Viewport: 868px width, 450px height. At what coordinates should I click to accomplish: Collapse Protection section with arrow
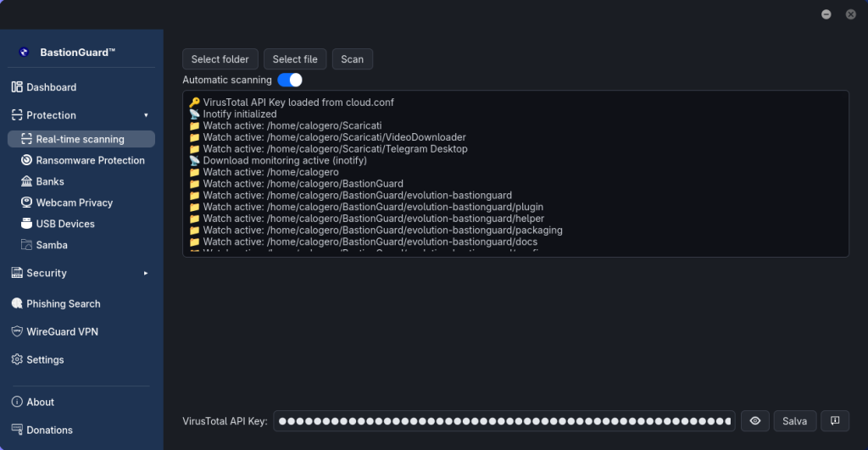pos(146,115)
